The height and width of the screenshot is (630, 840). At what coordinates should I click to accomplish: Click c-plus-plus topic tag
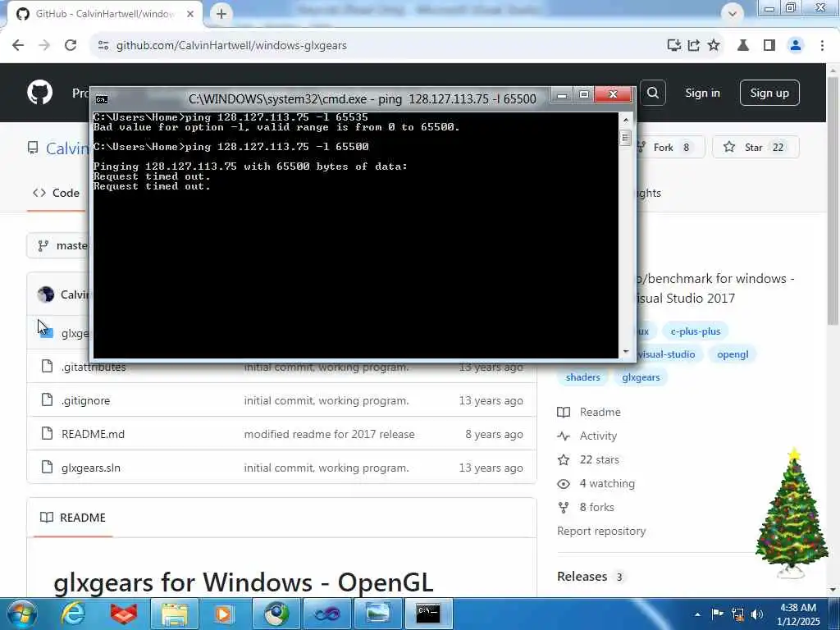[696, 331]
